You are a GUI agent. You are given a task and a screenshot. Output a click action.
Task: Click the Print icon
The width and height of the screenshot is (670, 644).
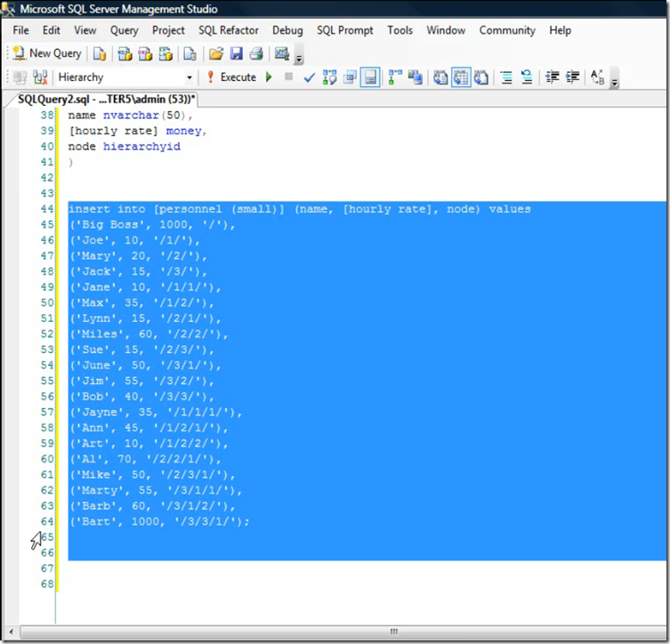pyautogui.click(x=256, y=53)
